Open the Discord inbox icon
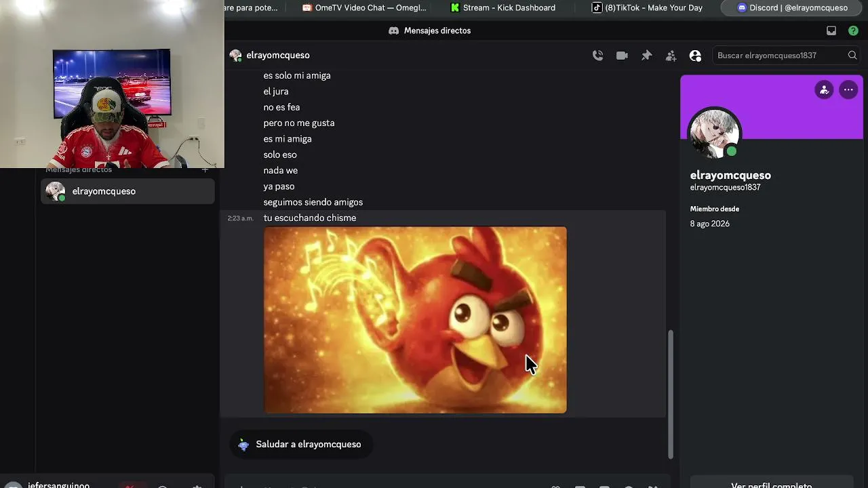868x488 pixels. [831, 30]
